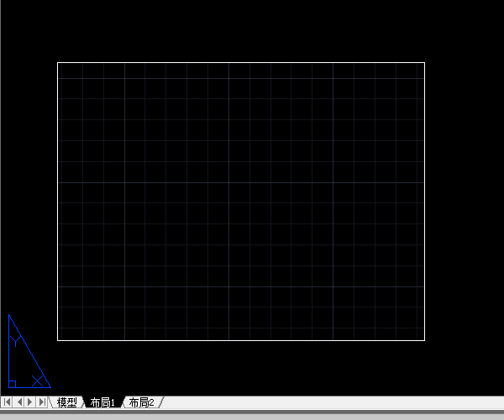
Task: Select the 布局1 tab
Action: tap(102, 402)
